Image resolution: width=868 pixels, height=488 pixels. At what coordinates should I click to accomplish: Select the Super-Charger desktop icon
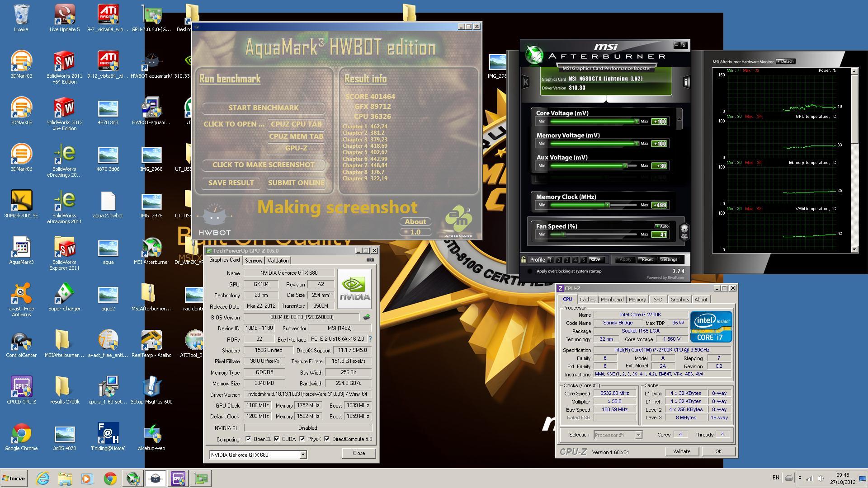[x=65, y=297]
